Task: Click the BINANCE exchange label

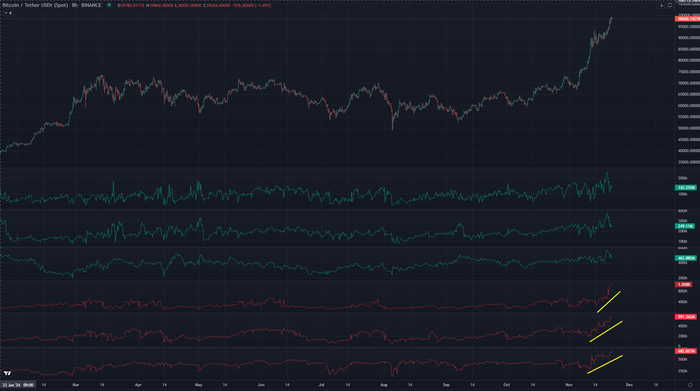Action: click(91, 5)
